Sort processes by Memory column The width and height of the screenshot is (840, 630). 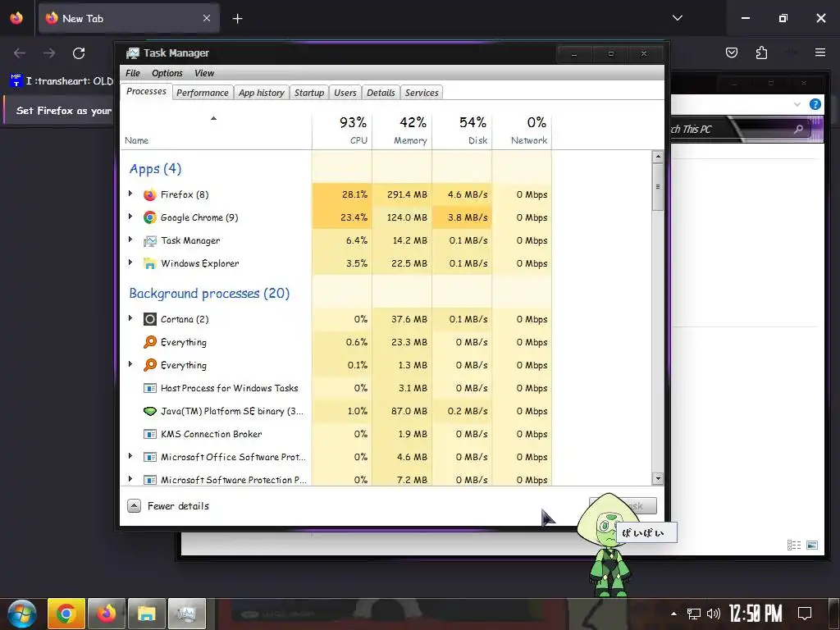click(402, 130)
